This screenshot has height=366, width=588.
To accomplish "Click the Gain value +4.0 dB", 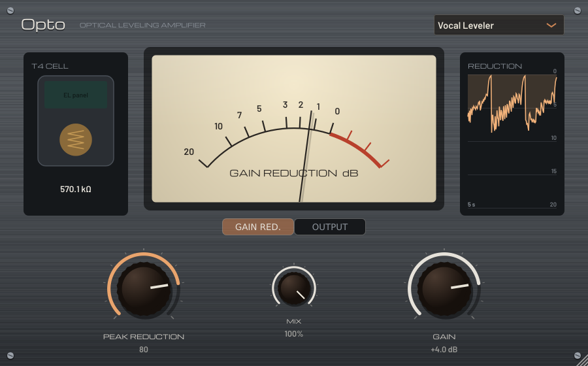I will pyautogui.click(x=444, y=350).
